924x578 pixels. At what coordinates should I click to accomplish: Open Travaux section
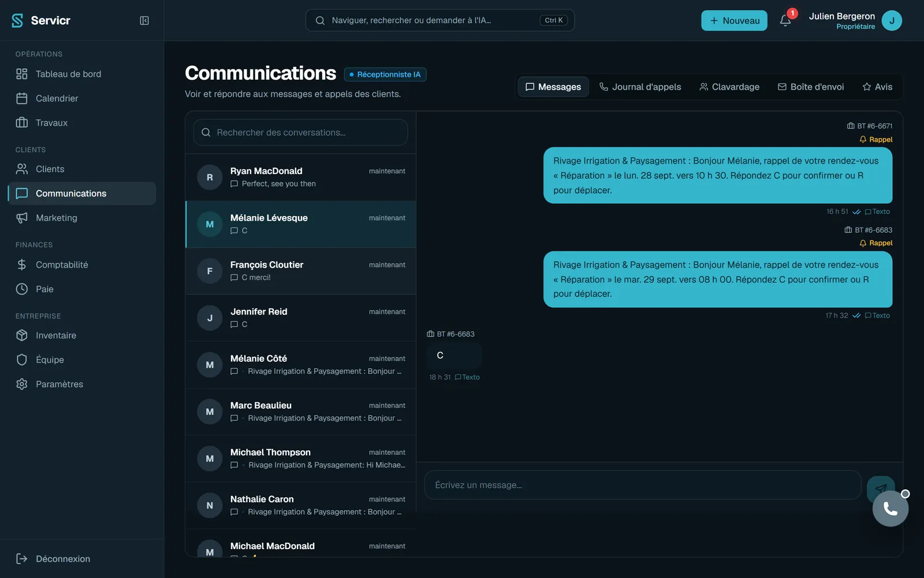[81, 123]
